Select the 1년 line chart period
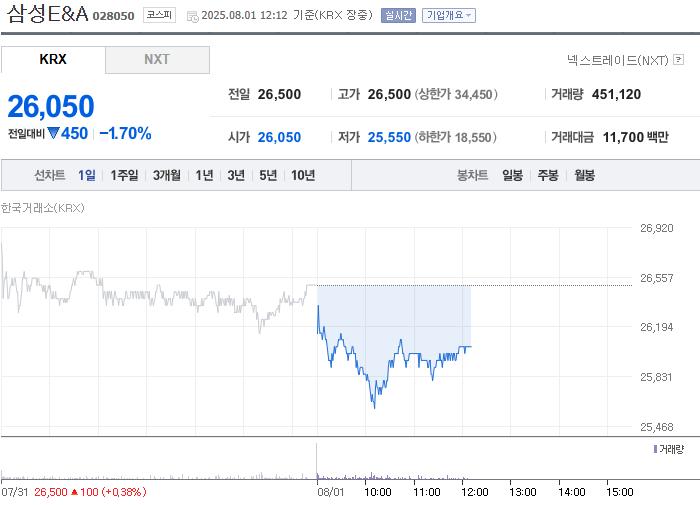The width and height of the screenshot is (700, 505). point(204,175)
